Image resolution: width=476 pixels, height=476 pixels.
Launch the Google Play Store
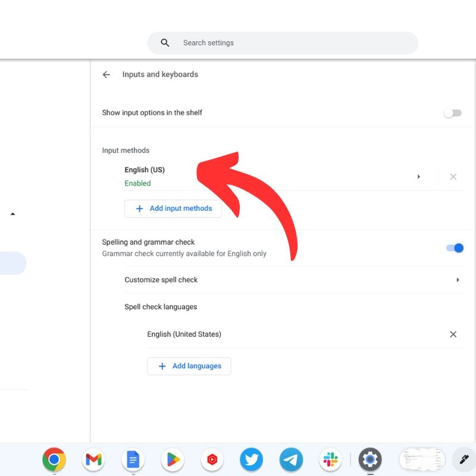(x=172, y=459)
